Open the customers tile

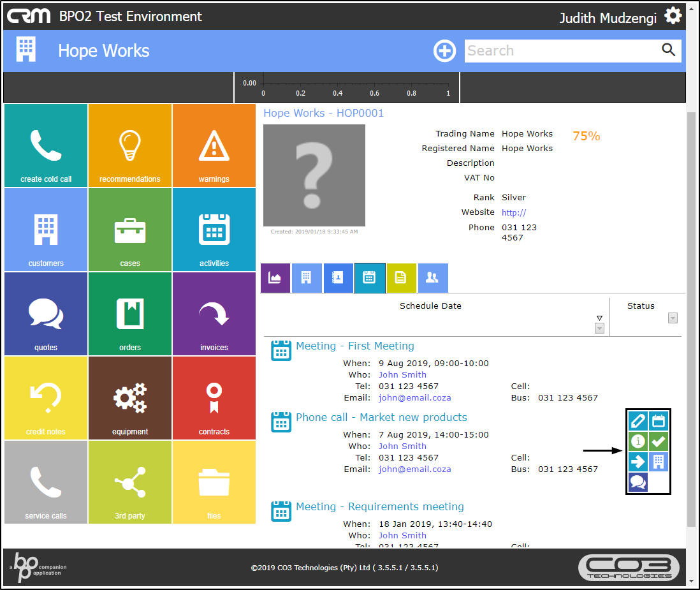tap(46, 230)
